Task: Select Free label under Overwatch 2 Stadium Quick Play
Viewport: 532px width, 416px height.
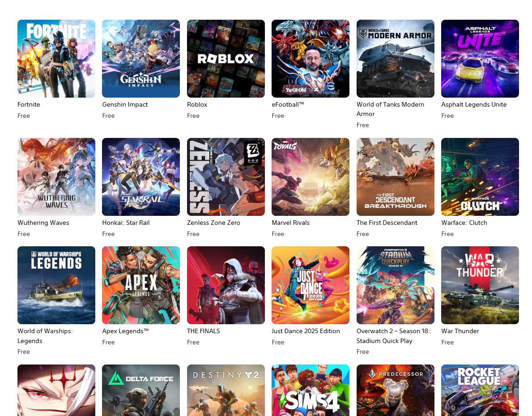Action: [x=363, y=352]
